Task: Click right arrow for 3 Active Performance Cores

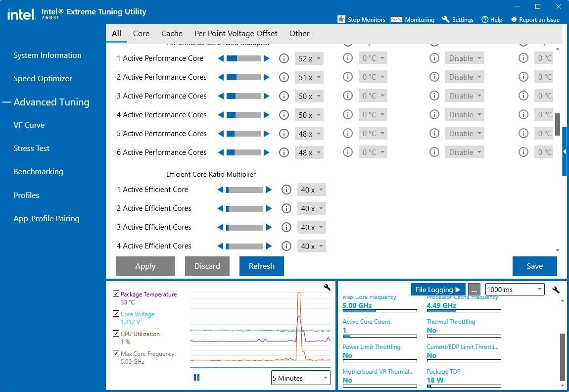Action: pyautogui.click(x=267, y=96)
